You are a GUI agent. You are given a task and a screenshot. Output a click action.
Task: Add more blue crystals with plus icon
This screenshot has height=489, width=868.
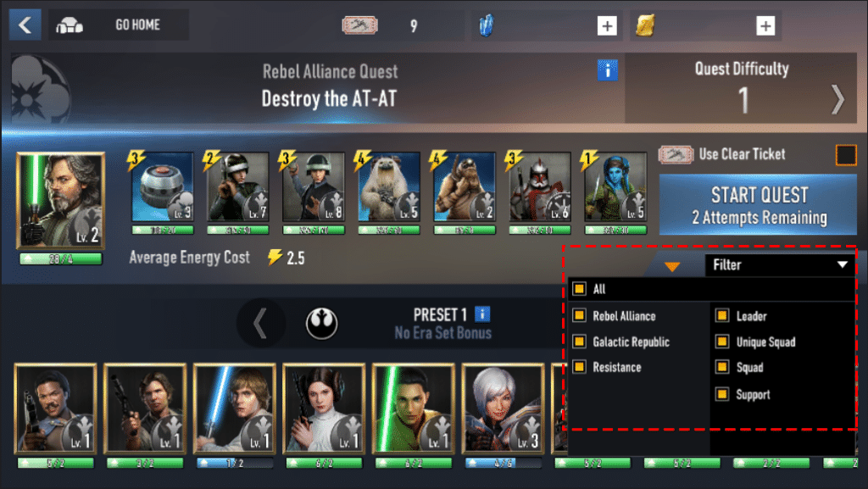[607, 25]
